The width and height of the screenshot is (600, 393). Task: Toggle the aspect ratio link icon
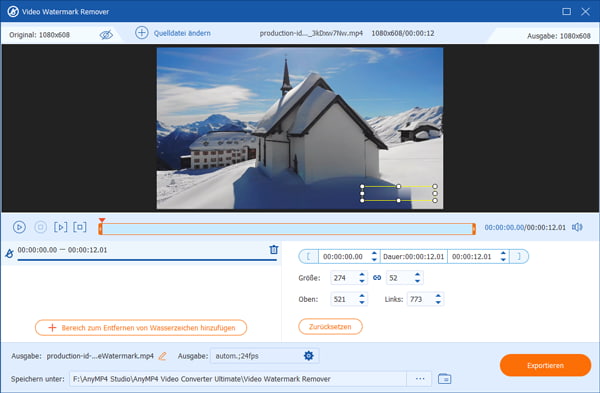377,278
